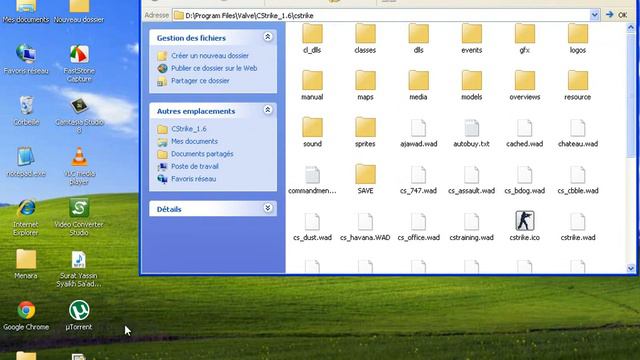Collapse the Gestion des fichiers panel
Image resolution: width=640 pixels, height=360 pixels.
click(268, 37)
